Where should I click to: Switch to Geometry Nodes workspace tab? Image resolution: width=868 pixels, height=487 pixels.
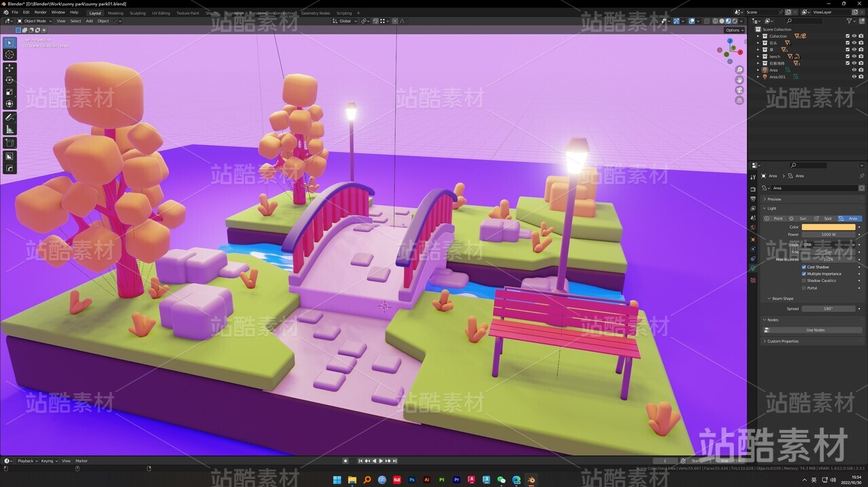point(316,13)
